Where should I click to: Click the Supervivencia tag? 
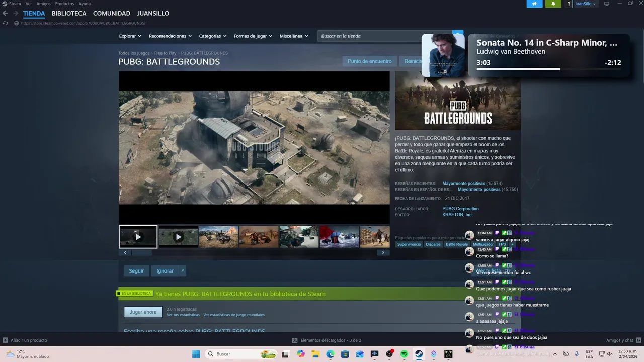[x=409, y=244]
